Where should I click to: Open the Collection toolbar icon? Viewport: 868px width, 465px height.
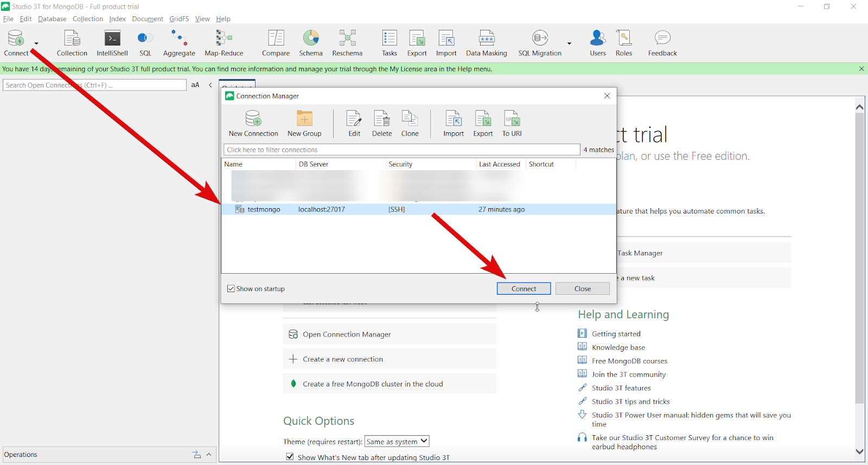pos(72,43)
